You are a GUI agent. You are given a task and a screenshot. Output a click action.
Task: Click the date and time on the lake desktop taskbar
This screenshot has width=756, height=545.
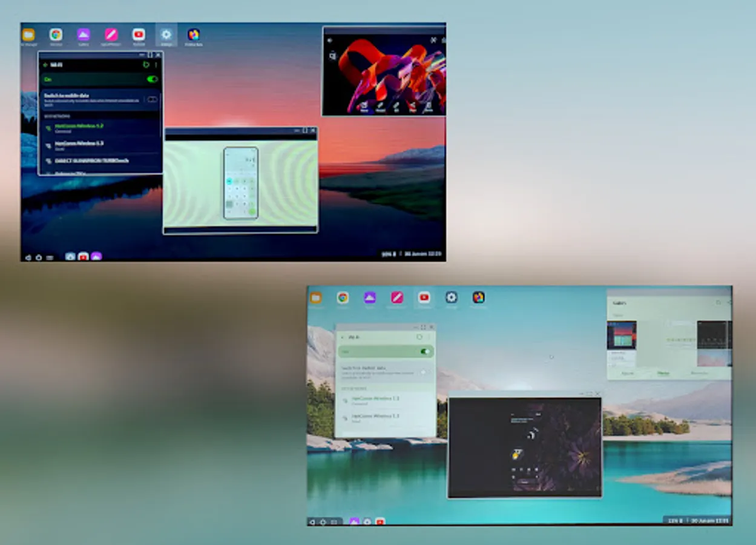[709, 520]
